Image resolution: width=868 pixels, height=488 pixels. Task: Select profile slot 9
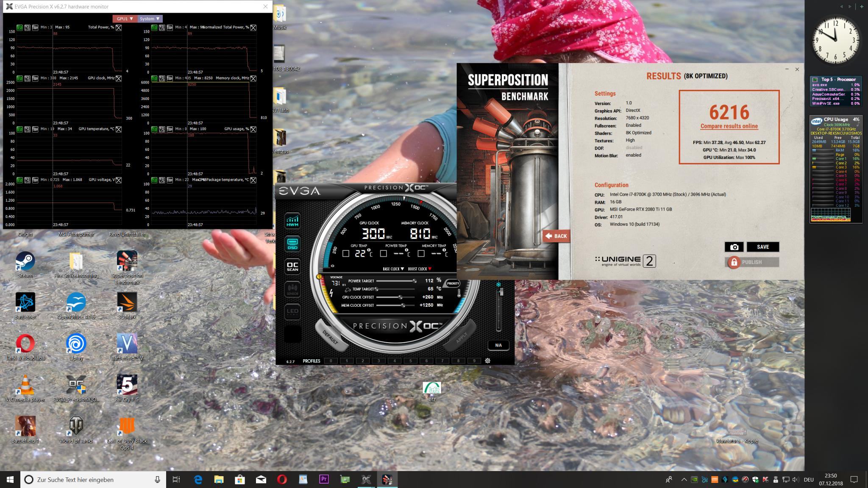(474, 361)
